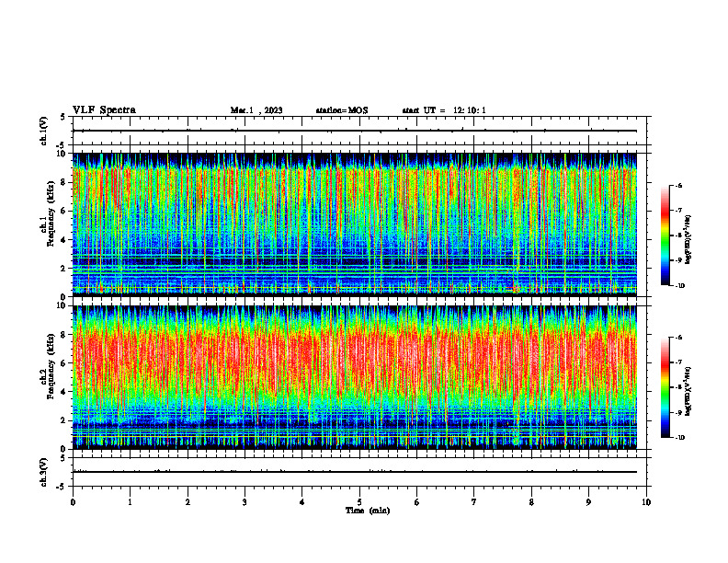728x563 pixels.
Task: Click time axis tick label "8"
Action: [x=531, y=502]
